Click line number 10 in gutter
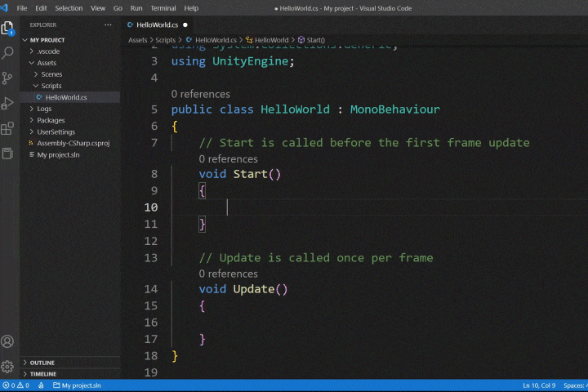The image size is (588, 392). tap(151, 207)
